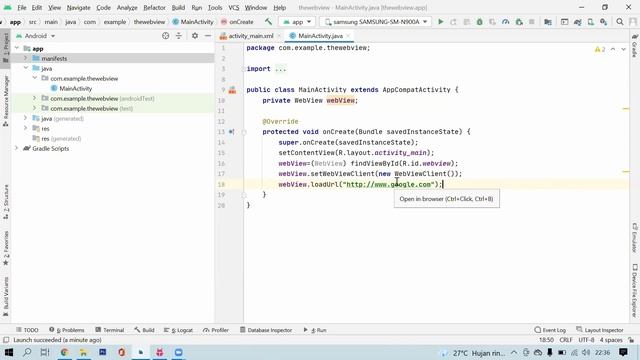Viewport: 640px width, 360px height.
Task: Click the Debug app bug icon
Action: coord(479,22)
